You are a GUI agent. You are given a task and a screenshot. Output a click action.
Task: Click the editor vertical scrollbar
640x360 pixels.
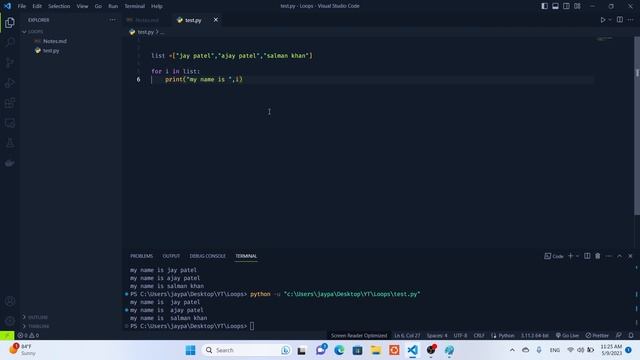coord(637,125)
